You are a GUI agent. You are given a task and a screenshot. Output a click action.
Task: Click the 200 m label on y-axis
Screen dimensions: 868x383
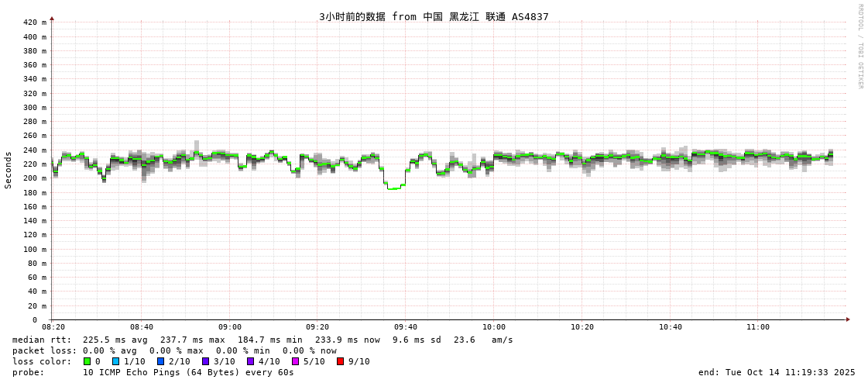point(34,178)
